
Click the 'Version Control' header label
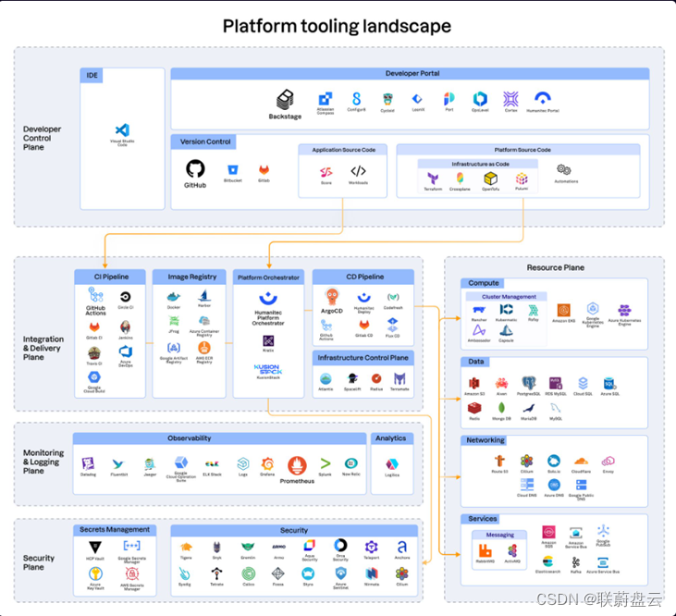[205, 142]
